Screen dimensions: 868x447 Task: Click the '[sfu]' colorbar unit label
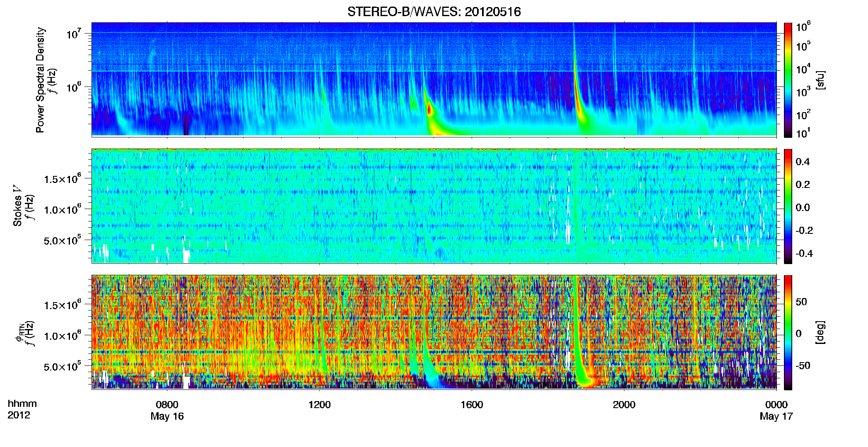pyautogui.click(x=820, y=80)
